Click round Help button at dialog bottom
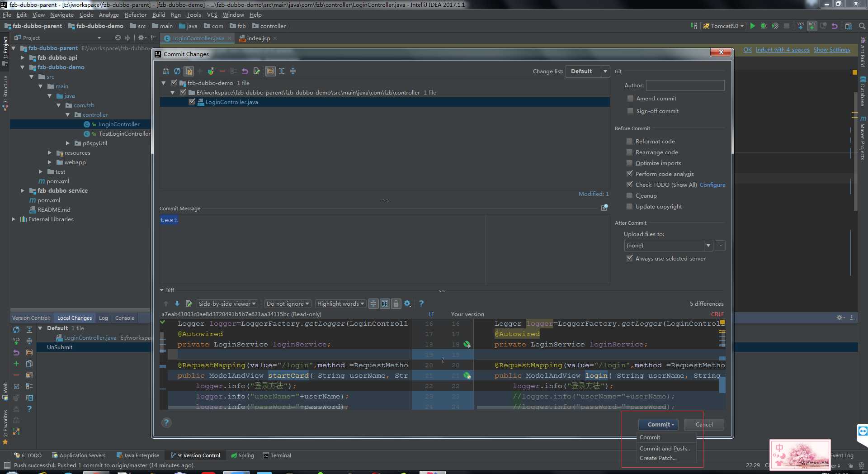The image size is (868, 474). click(x=166, y=422)
